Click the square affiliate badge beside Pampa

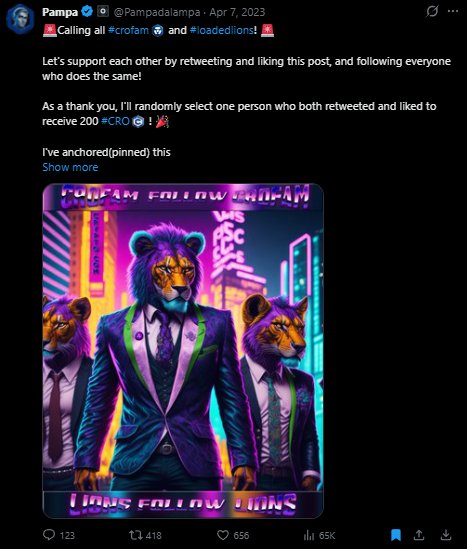(103, 12)
